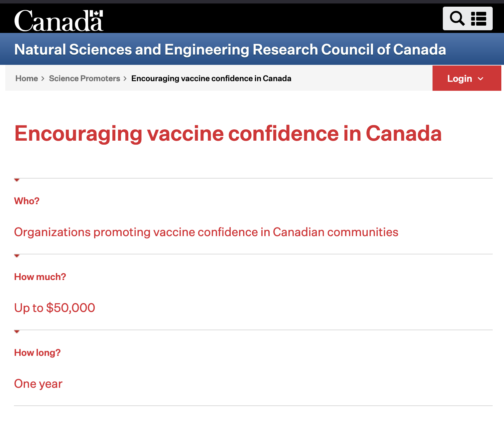Click the breadcrumb chevron after Home

tap(43, 79)
